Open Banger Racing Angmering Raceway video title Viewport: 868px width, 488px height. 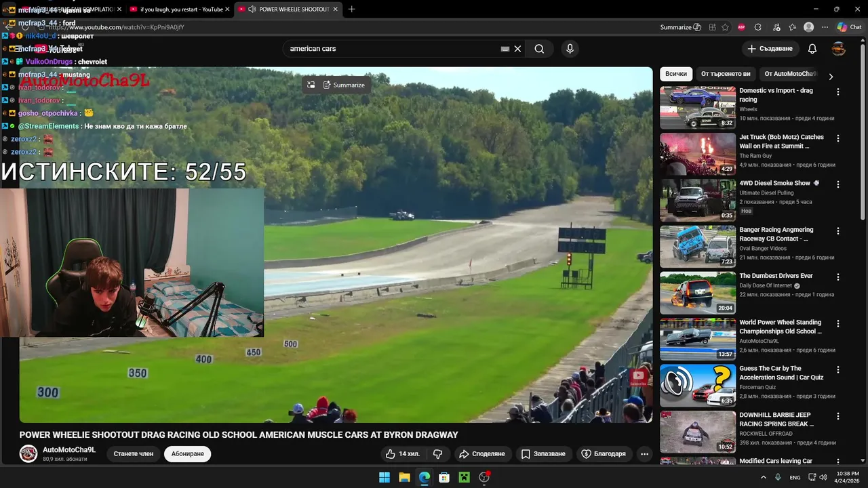pos(776,234)
